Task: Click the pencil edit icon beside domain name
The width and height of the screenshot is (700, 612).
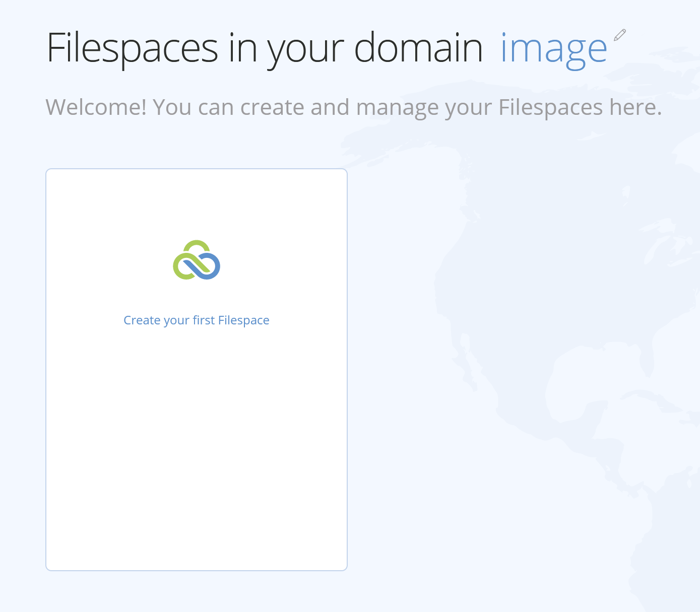Action: click(620, 35)
